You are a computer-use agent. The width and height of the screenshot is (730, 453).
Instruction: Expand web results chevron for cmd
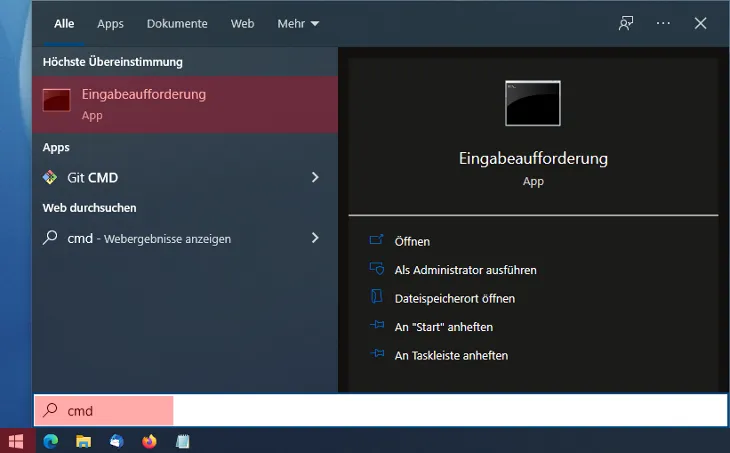click(x=315, y=238)
